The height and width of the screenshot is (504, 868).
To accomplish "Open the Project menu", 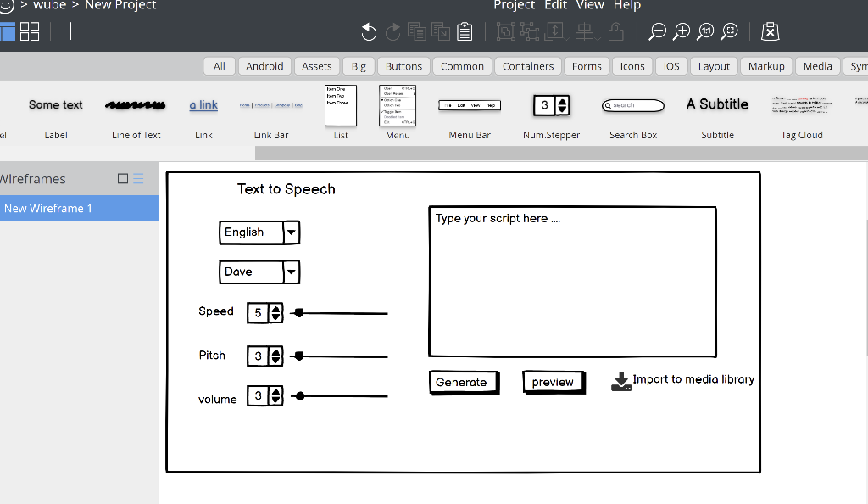I will 514,6.
